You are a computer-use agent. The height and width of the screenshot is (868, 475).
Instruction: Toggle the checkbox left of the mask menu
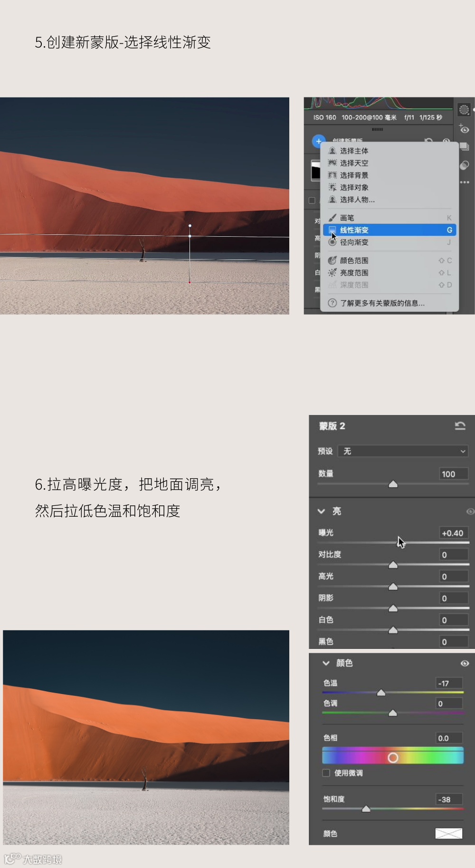[x=312, y=201]
